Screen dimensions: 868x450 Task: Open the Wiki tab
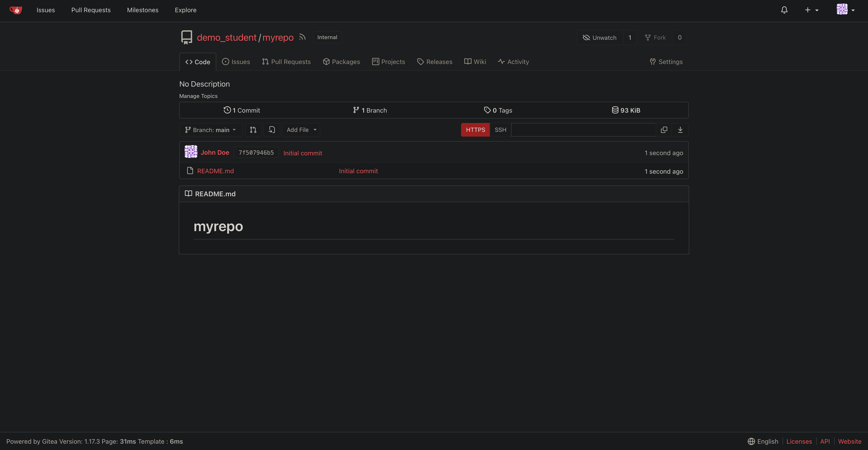point(475,62)
